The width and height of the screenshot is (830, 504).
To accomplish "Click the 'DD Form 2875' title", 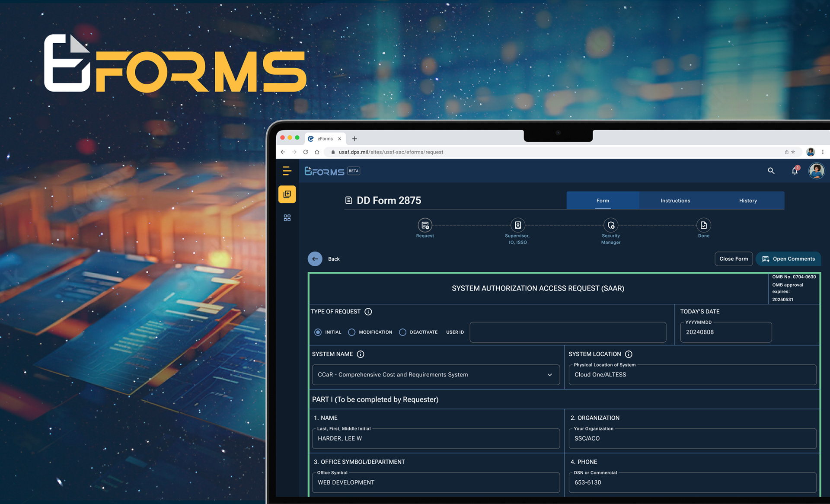I will tap(389, 200).
